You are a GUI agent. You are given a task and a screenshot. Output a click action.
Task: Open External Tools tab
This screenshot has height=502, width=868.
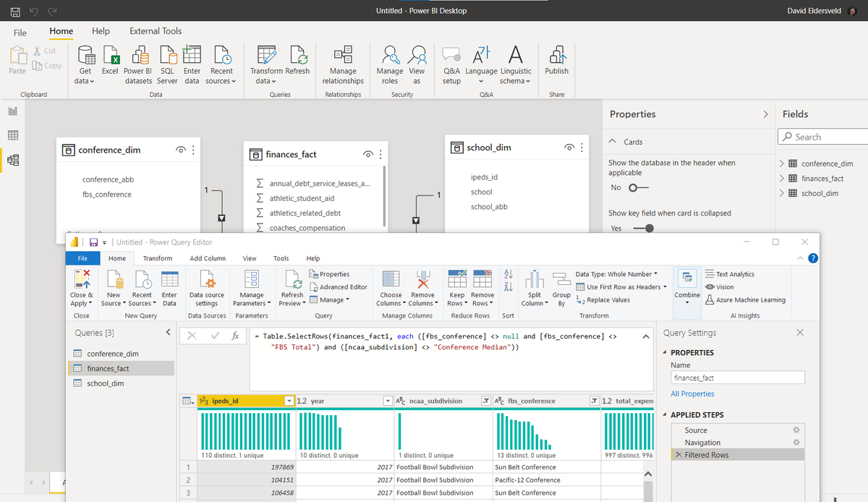(156, 31)
